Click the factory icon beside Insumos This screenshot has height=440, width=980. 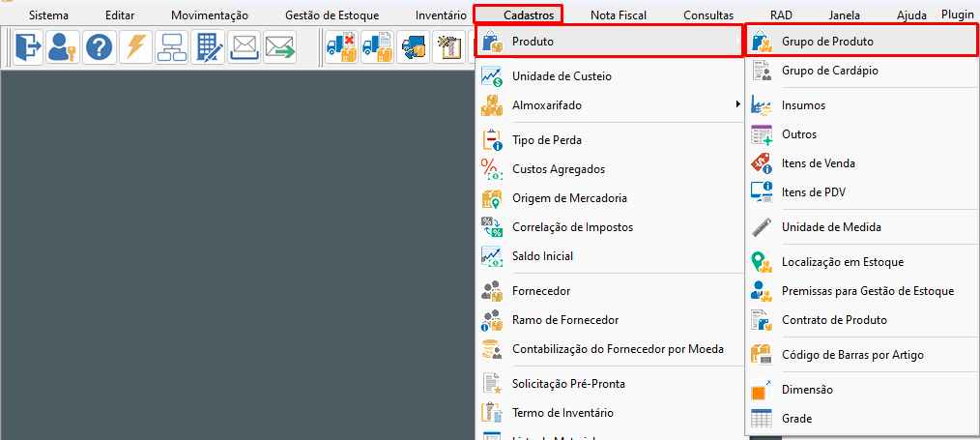[762, 105]
